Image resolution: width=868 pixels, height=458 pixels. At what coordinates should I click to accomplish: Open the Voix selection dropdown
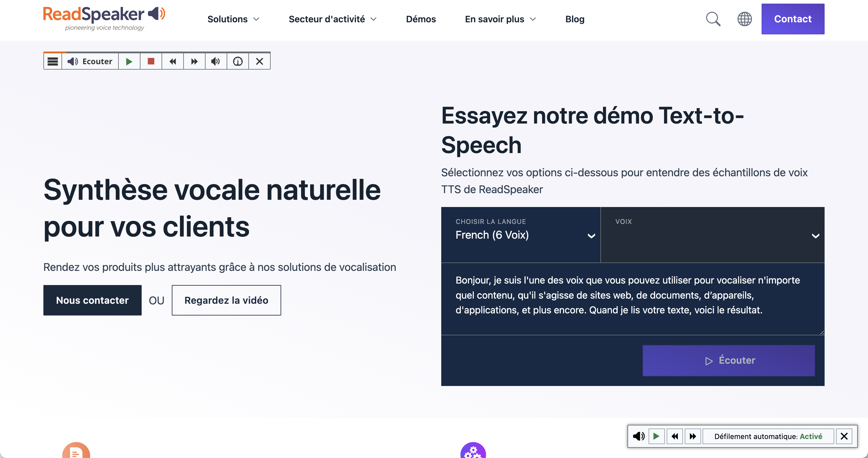[x=713, y=235]
